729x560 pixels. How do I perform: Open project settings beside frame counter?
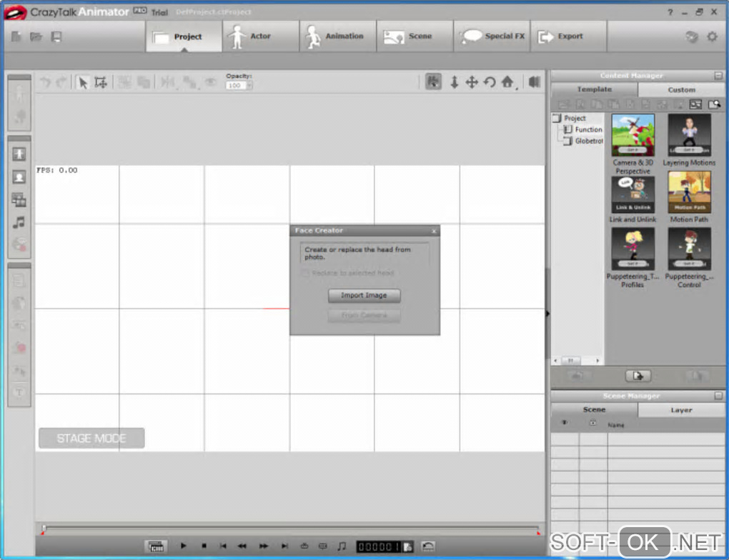pos(408,546)
